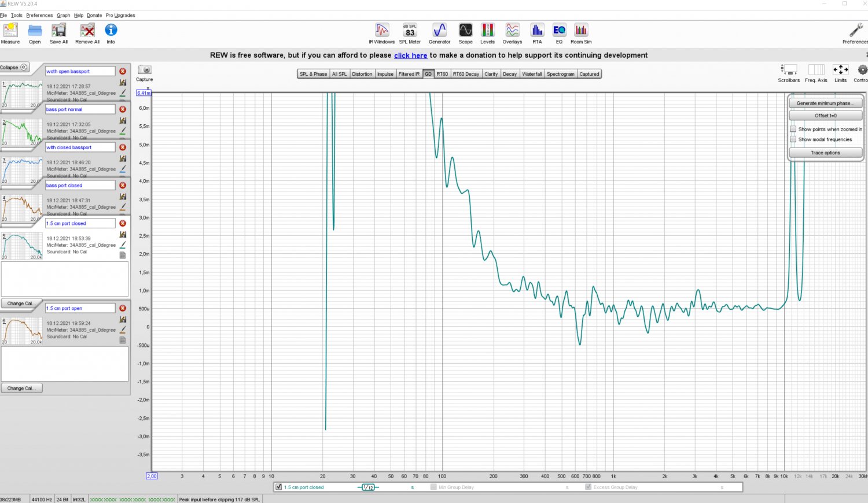Image resolution: width=868 pixels, height=503 pixels.
Task: Switch to Waterfall tab
Action: [532, 74]
